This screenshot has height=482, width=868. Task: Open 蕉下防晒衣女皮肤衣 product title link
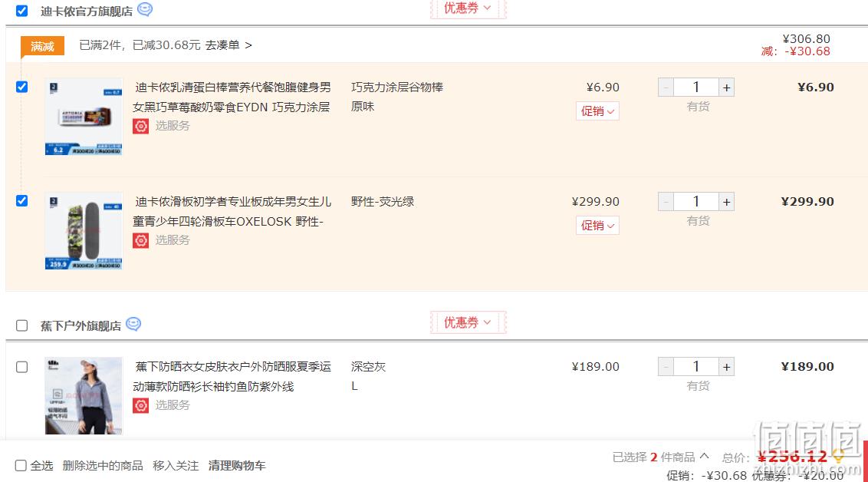click(x=232, y=377)
